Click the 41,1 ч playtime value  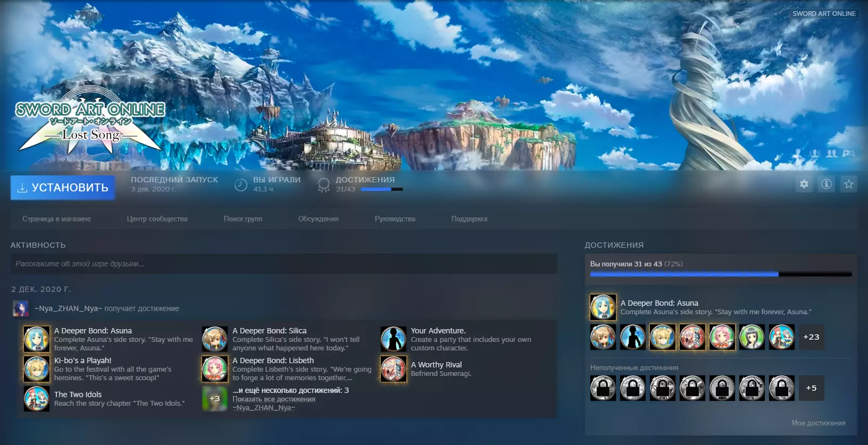[x=263, y=189]
